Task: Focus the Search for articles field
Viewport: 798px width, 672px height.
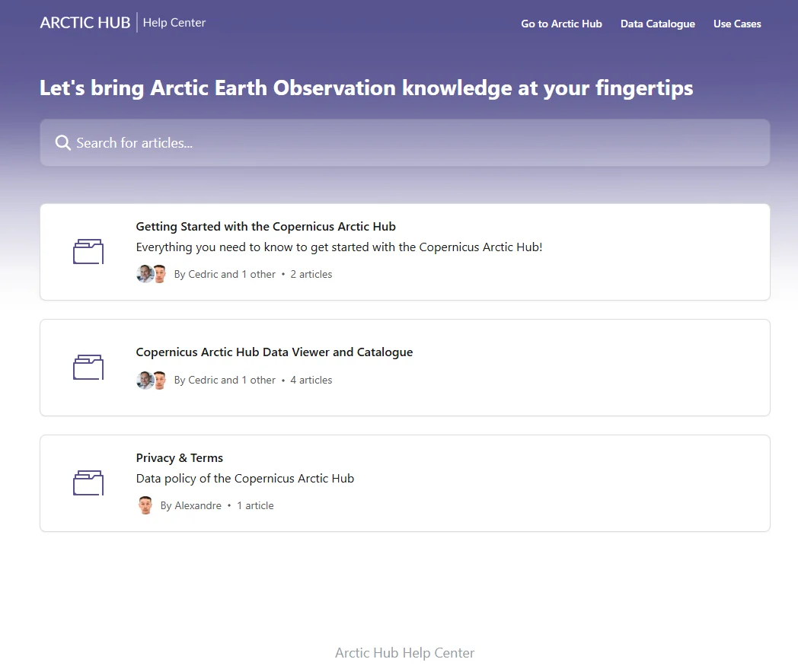Action: [x=404, y=142]
